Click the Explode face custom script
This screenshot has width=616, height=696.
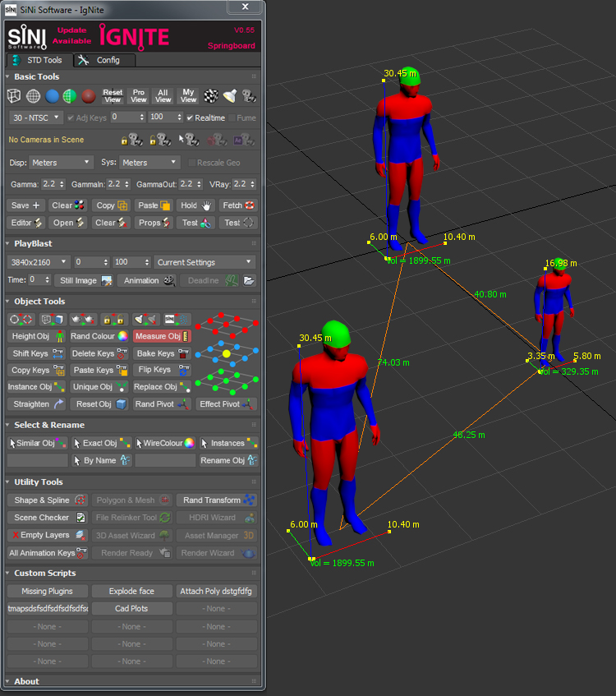point(131,591)
